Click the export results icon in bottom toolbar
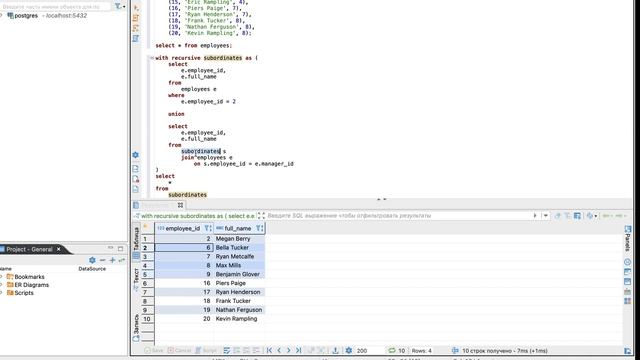 click(335, 350)
